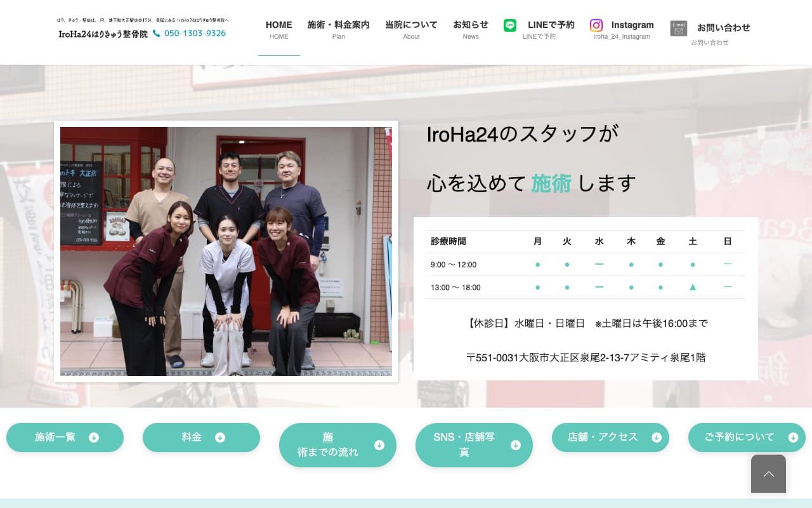The height and width of the screenshot is (508, 812).
Task: Click the arrow circle on 店舗・アクセス
Action: point(656,437)
